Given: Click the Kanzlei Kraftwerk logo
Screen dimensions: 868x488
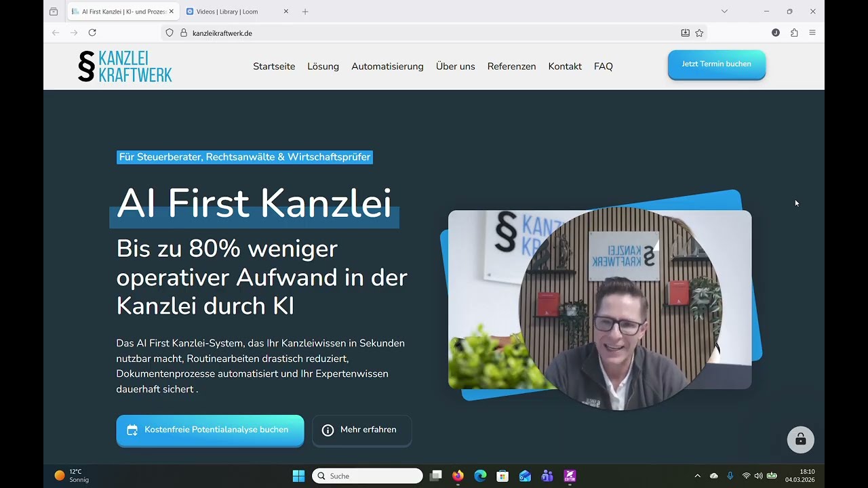Looking at the screenshot, I should [125, 66].
